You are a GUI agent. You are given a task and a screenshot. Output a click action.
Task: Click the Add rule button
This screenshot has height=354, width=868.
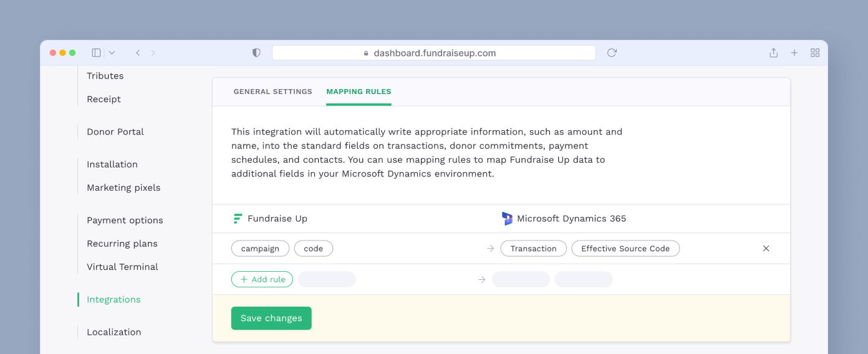click(x=262, y=279)
